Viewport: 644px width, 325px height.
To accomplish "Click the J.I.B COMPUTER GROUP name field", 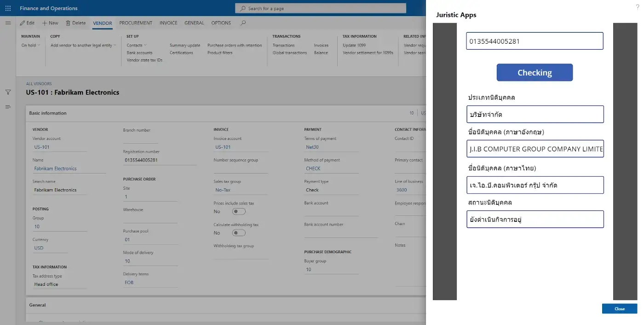I will point(535,149).
